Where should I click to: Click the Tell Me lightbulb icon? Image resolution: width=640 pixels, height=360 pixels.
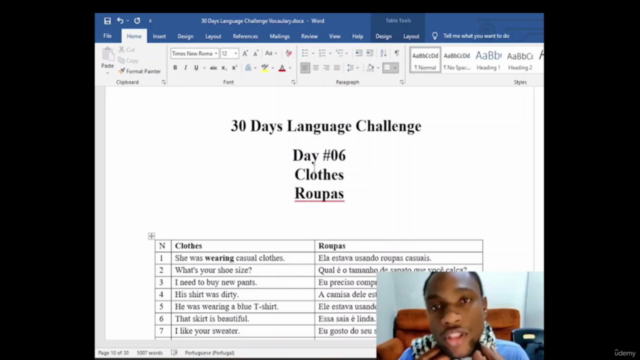point(435,36)
